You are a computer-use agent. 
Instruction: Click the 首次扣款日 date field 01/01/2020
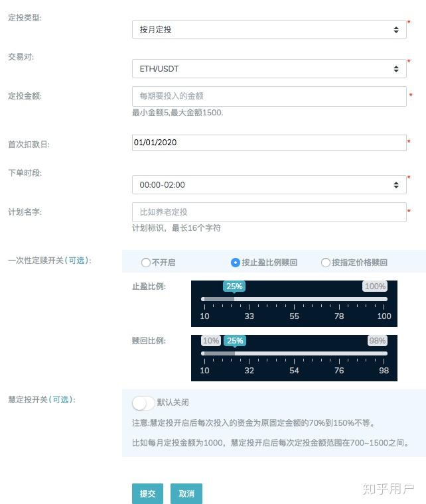pyautogui.click(x=269, y=143)
